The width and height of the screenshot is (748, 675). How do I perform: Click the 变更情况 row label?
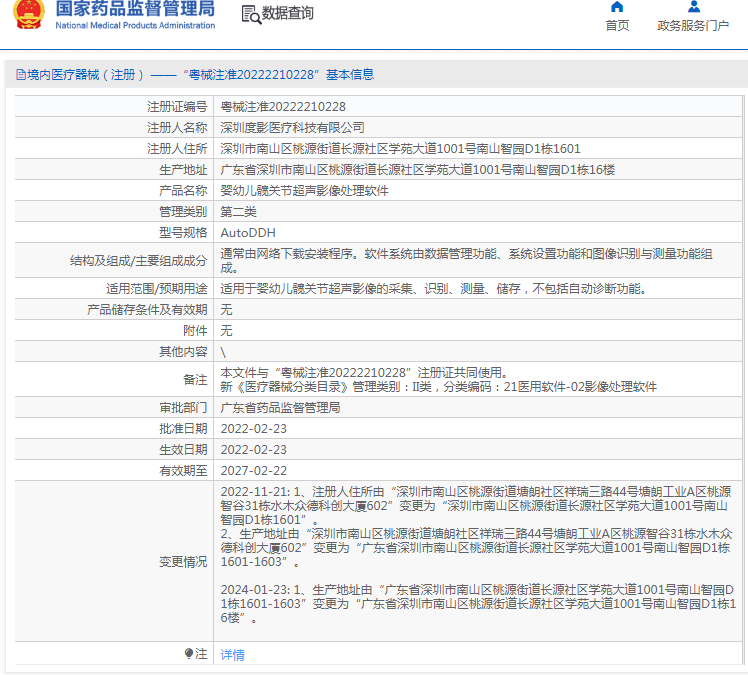coord(183,561)
